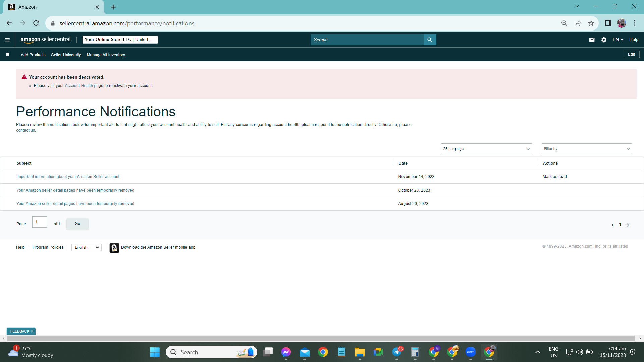Open Chrome three-dot menu

[635, 23]
